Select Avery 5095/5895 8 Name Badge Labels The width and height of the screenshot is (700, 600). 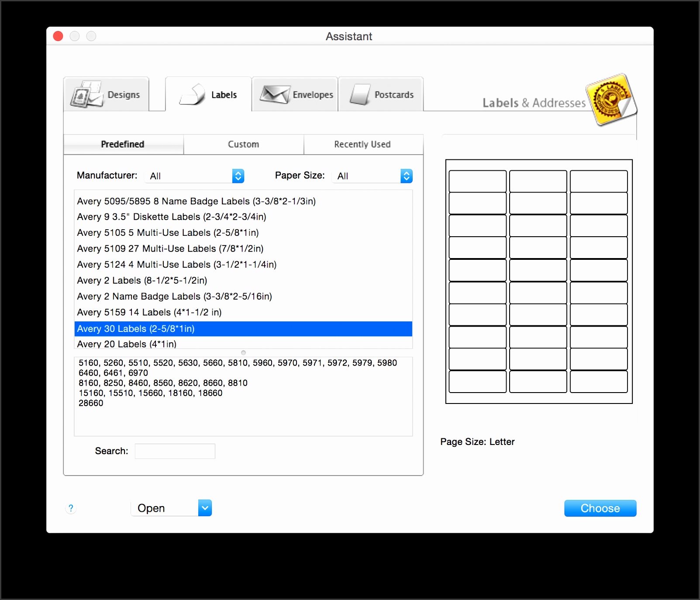click(x=243, y=201)
